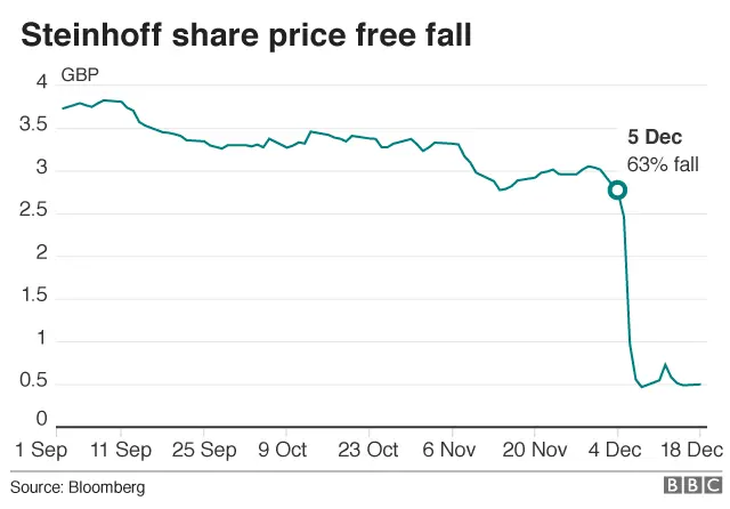
Task: Click the BBC logo
Action: point(691,487)
